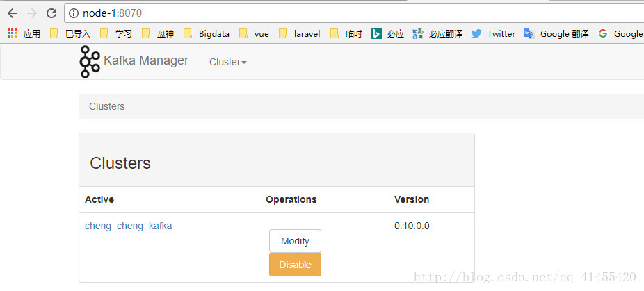This screenshot has height=291, width=644.
Task: Click the browser back arrow
Action: (13, 14)
